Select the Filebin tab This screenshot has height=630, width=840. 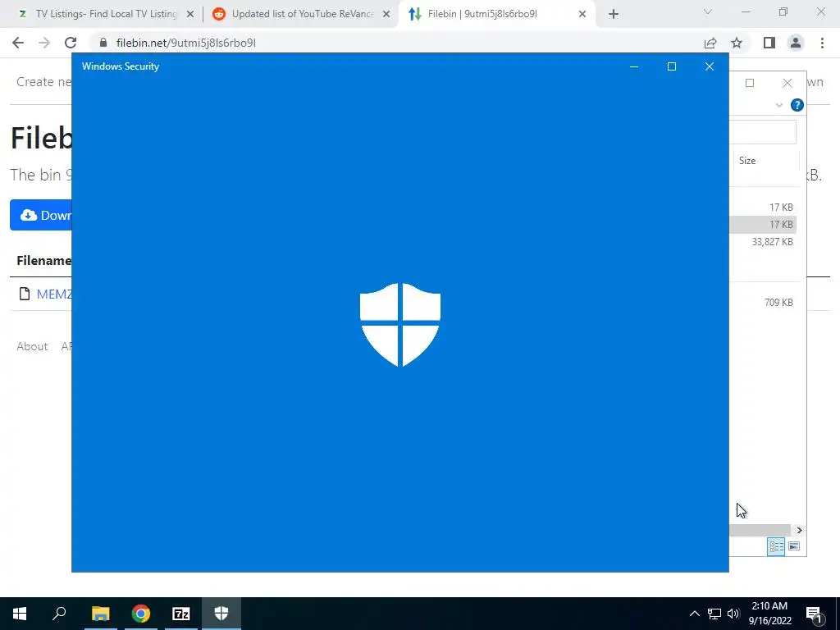[x=495, y=14]
